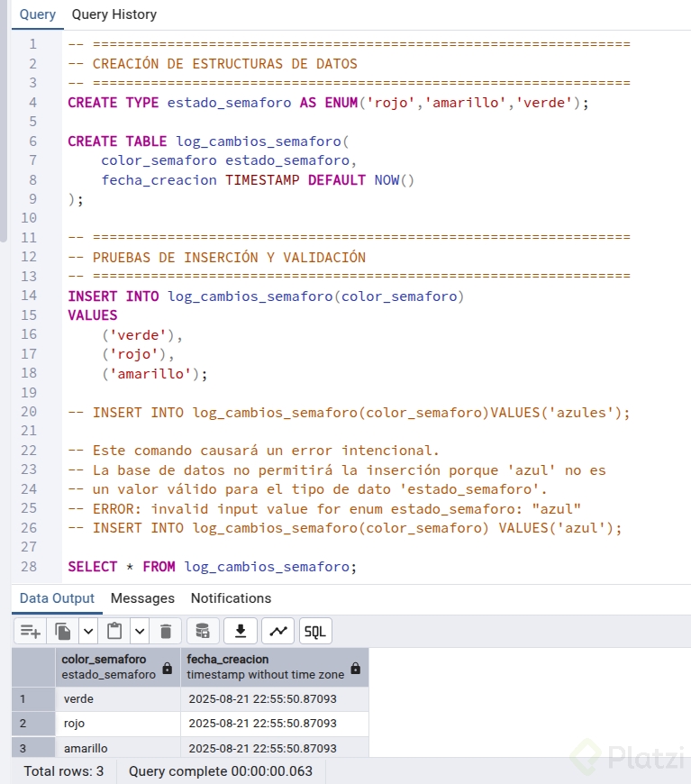This screenshot has height=784, width=691.
Task: Click the Add row icon
Action: pyautogui.click(x=30, y=632)
